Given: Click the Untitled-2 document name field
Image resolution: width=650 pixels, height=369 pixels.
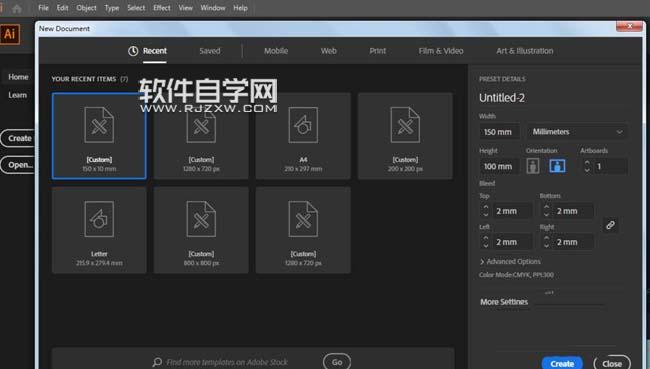Looking at the screenshot, I should tap(502, 98).
